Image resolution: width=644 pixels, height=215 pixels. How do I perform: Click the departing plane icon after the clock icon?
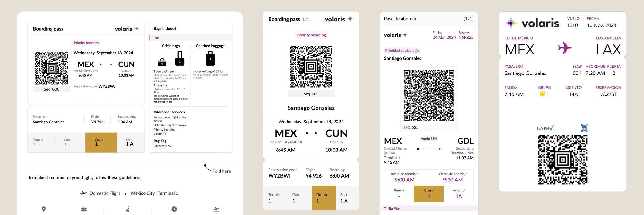coord(216,209)
